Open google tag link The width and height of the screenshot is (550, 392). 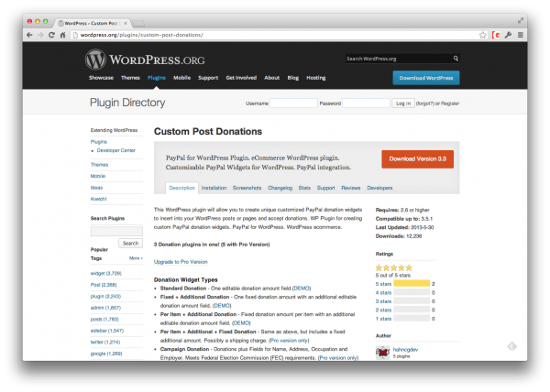point(106,354)
